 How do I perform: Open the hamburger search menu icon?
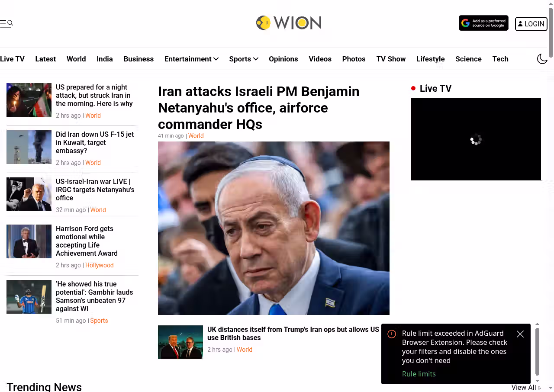pos(6,23)
